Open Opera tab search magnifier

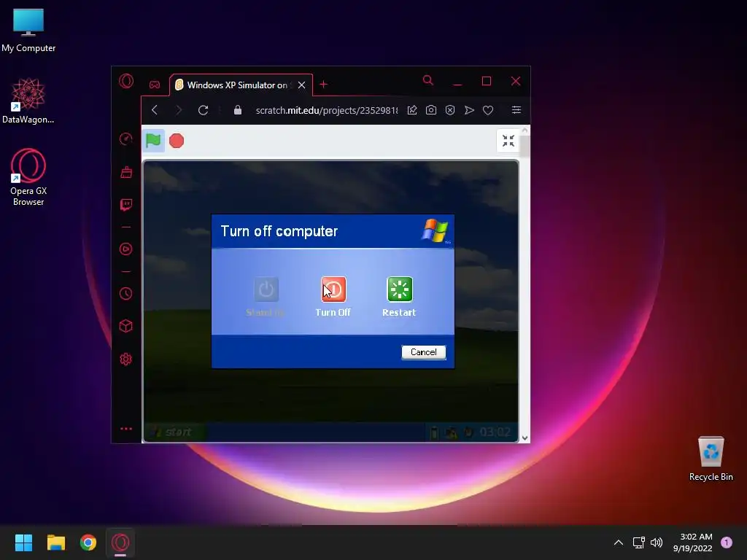[x=427, y=80]
